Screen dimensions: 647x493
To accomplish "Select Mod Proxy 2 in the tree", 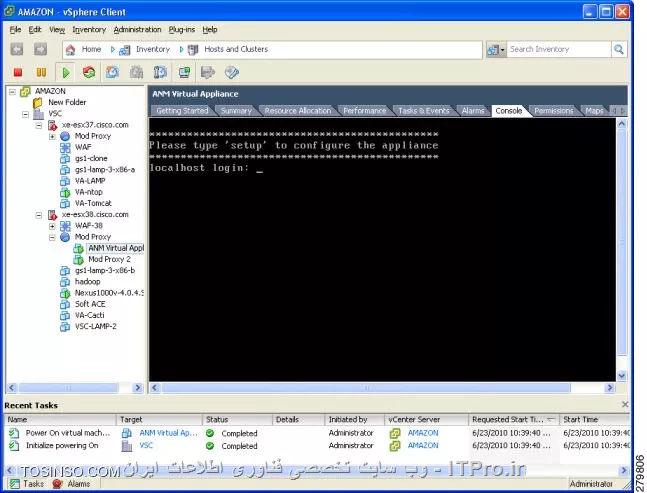I will point(109,259).
